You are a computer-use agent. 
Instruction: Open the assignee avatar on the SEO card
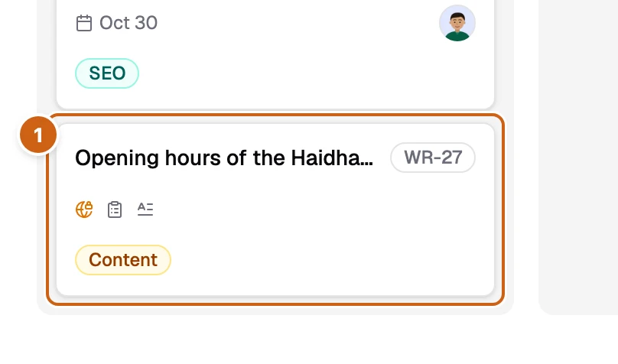457,23
